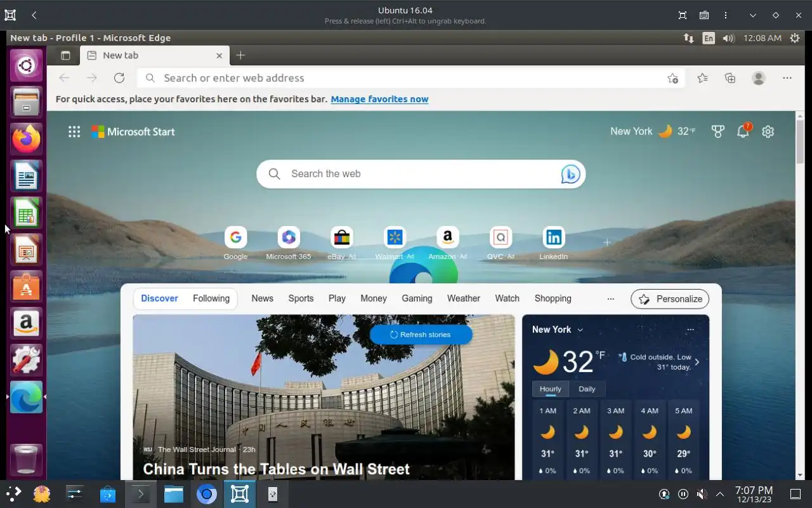812x508 pixels.
Task: Open the Amazon quick link tile
Action: (447, 243)
